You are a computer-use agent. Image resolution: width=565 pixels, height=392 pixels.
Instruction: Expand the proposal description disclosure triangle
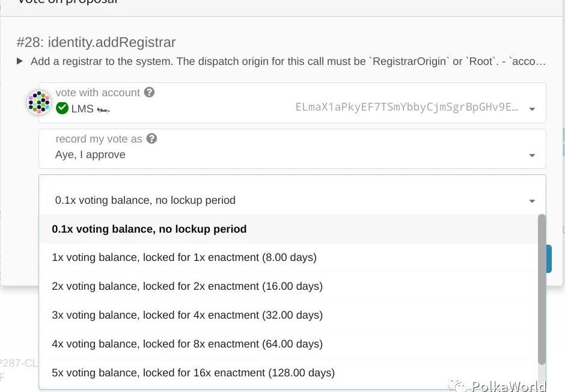tap(20, 61)
